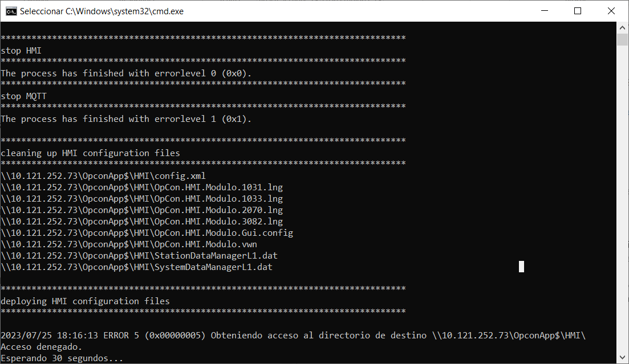The height and width of the screenshot is (364, 629).
Task: Click the vertical scrollbar thumb
Action: 623,39
